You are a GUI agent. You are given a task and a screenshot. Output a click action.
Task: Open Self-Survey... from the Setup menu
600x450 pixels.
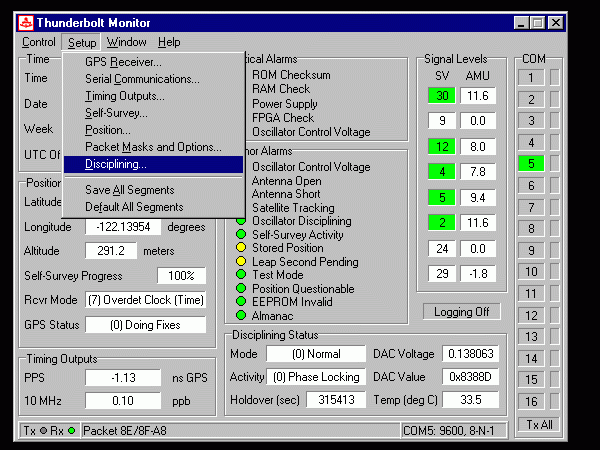click(x=153, y=113)
